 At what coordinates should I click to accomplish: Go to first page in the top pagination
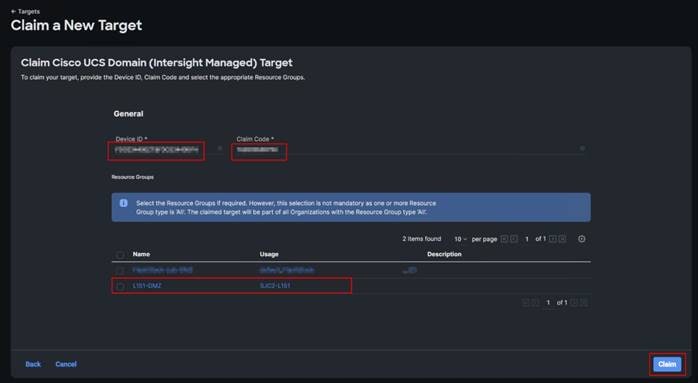[x=504, y=239]
